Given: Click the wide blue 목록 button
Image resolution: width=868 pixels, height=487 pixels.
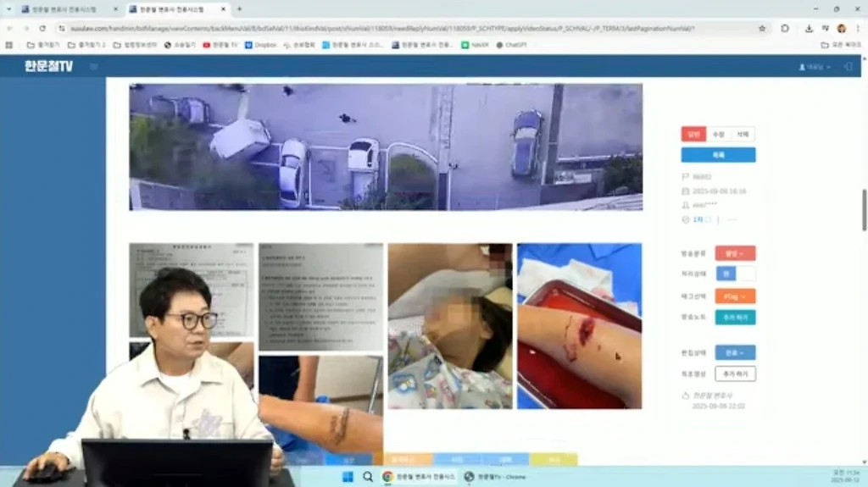Looking at the screenshot, I should (718, 155).
